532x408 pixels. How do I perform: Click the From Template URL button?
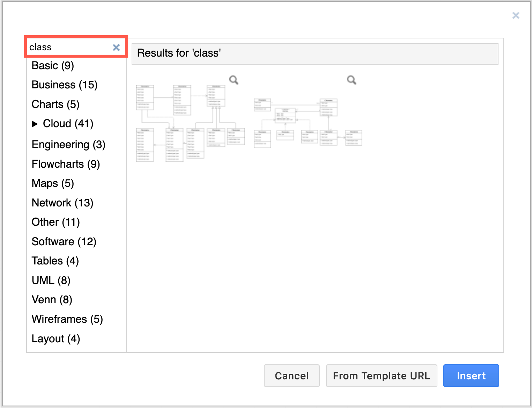tap(381, 376)
